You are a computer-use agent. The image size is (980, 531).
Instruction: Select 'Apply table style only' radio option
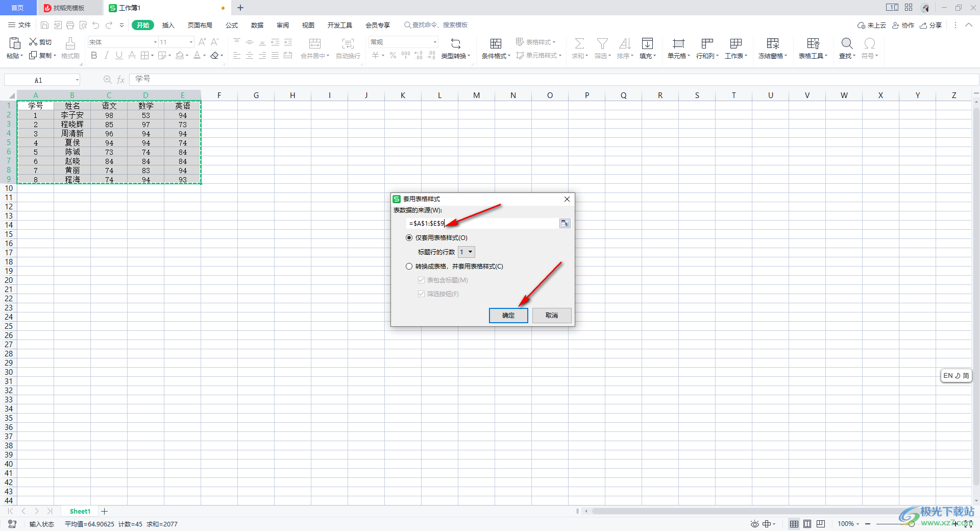[x=409, y=238]
